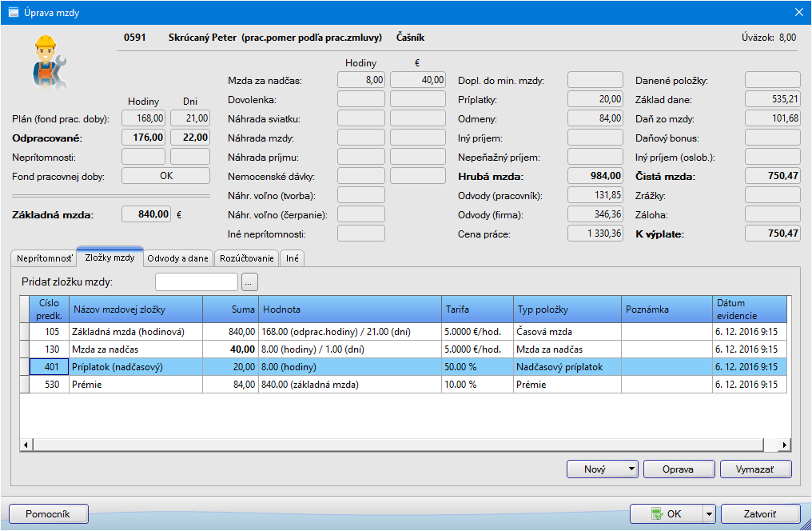Sort by the Názov mzdovej zložky column header
This screenshot has width=812, height=531.
[x=136, y=309]
